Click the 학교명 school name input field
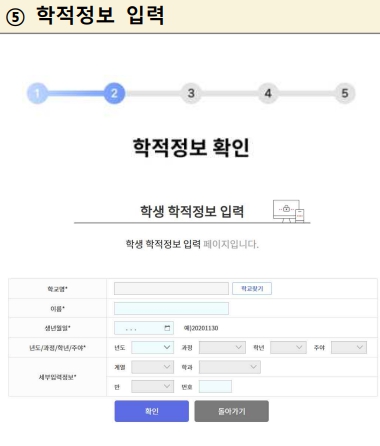The width and height of the screenshot is (380, 446). [x=171, y=289]
